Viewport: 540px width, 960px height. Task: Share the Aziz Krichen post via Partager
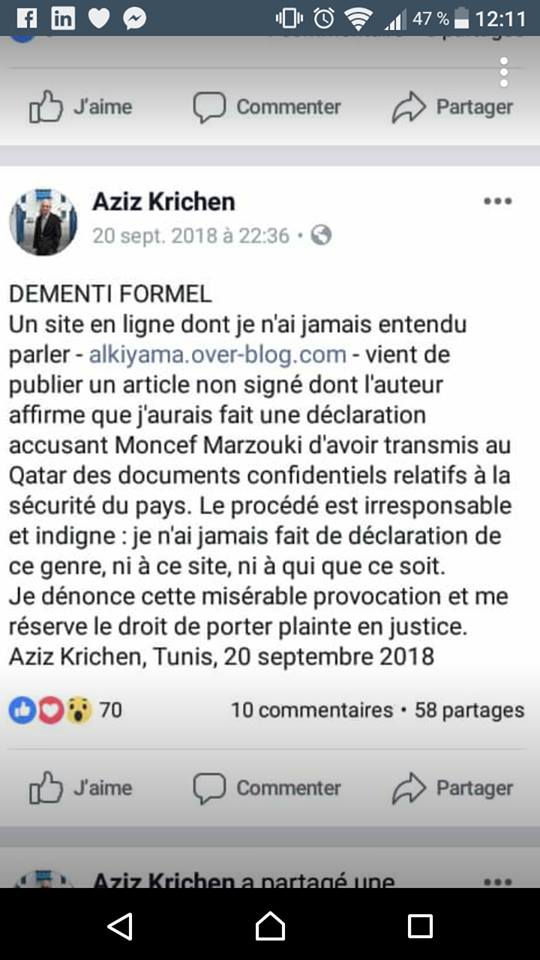point(452,788)
